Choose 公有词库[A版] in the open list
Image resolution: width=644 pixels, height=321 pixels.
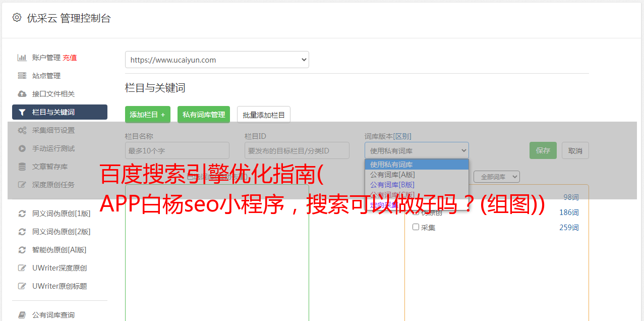tap(417, 175)
